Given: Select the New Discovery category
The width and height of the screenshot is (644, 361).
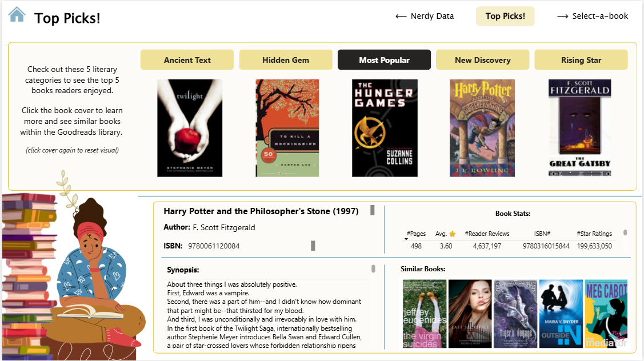Looking at the screenshot, I should (x=483, y=60).
